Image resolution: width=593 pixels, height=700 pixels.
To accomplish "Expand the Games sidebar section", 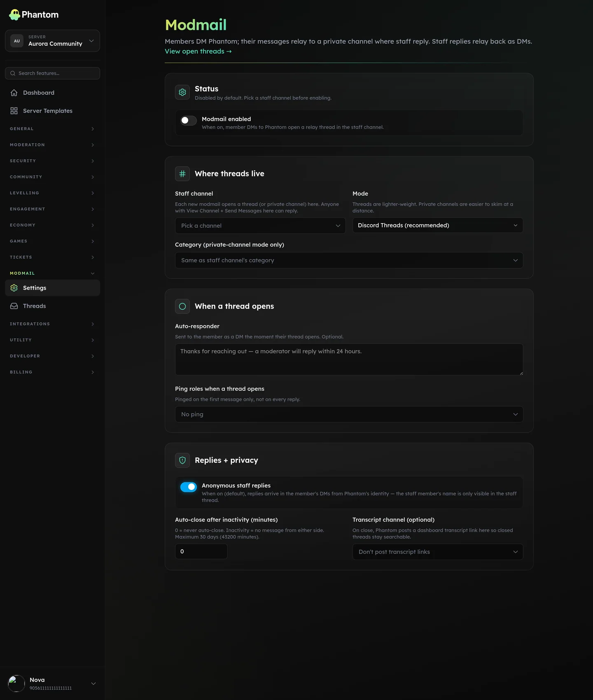I will tap(52, 241).
